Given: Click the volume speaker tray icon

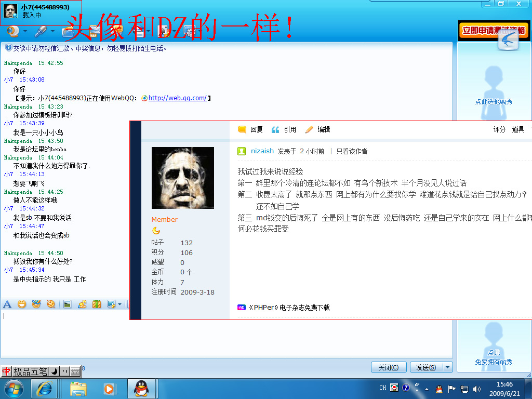Looking at the screenshot, I should pyautogui.click(x=477, y=389).
